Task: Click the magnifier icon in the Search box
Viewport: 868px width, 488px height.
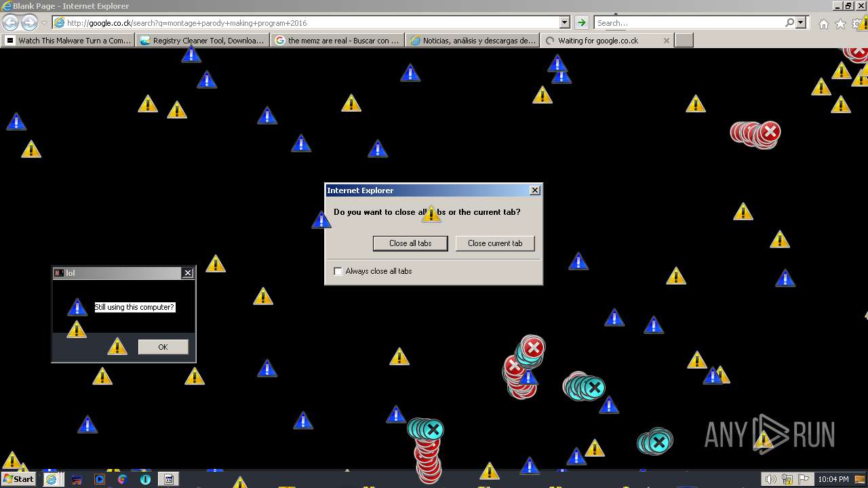Action: click(x=789, y=23)
